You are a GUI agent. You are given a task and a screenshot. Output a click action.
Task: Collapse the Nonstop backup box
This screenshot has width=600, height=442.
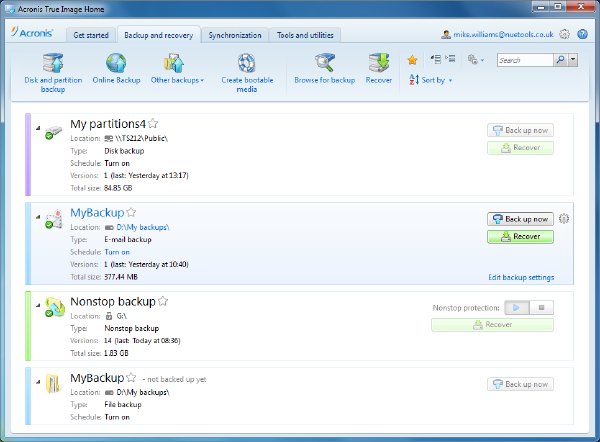(38, 305)
